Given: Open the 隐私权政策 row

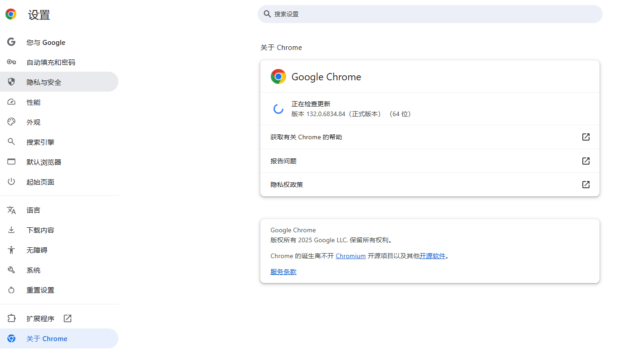Looking at the screenshot, I should 430,185.
